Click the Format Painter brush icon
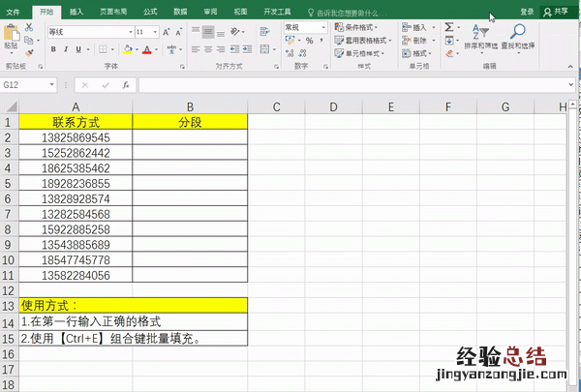The width and height of the screenshot is (581, 392). (x=28, y=52)
